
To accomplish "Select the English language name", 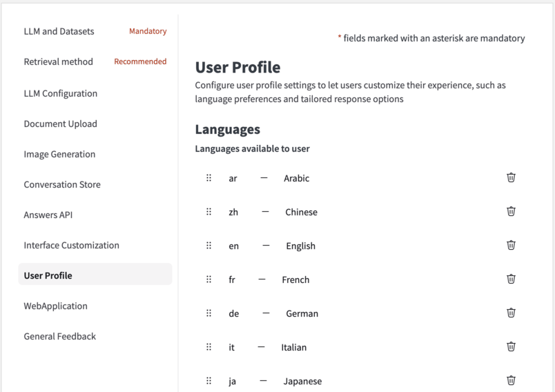I will click(x=301, y=246).
